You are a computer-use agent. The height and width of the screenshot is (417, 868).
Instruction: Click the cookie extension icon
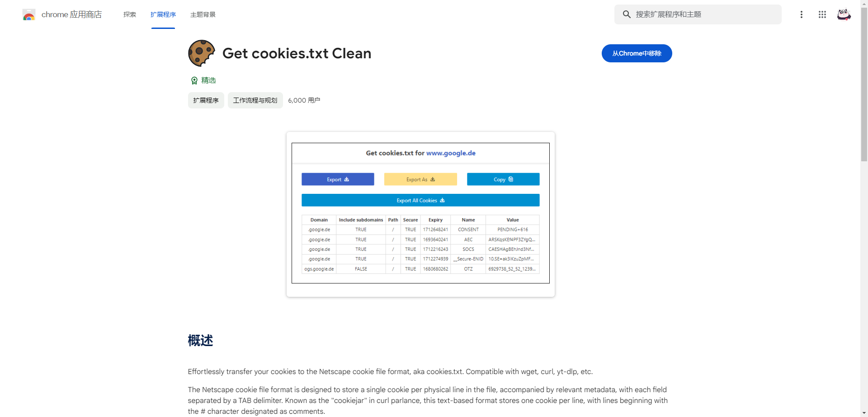201,53
